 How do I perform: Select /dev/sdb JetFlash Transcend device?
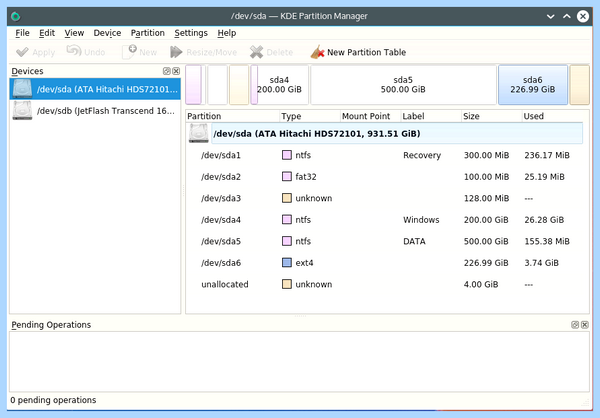95,111
